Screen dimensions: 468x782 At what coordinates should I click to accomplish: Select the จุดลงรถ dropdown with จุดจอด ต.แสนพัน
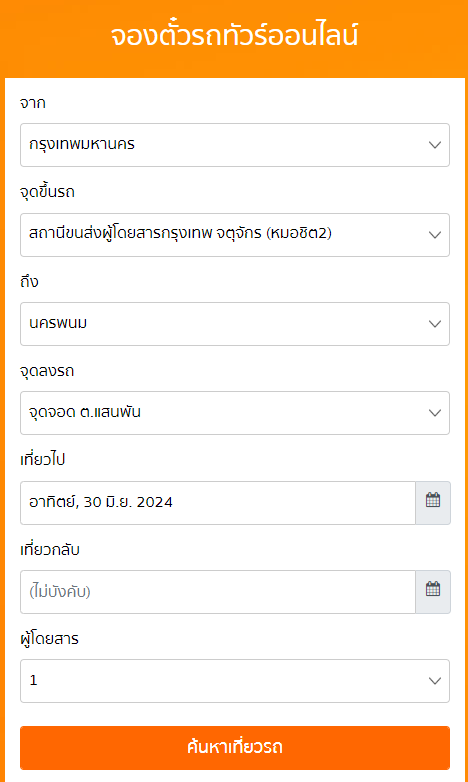click(x=234, y=413)
